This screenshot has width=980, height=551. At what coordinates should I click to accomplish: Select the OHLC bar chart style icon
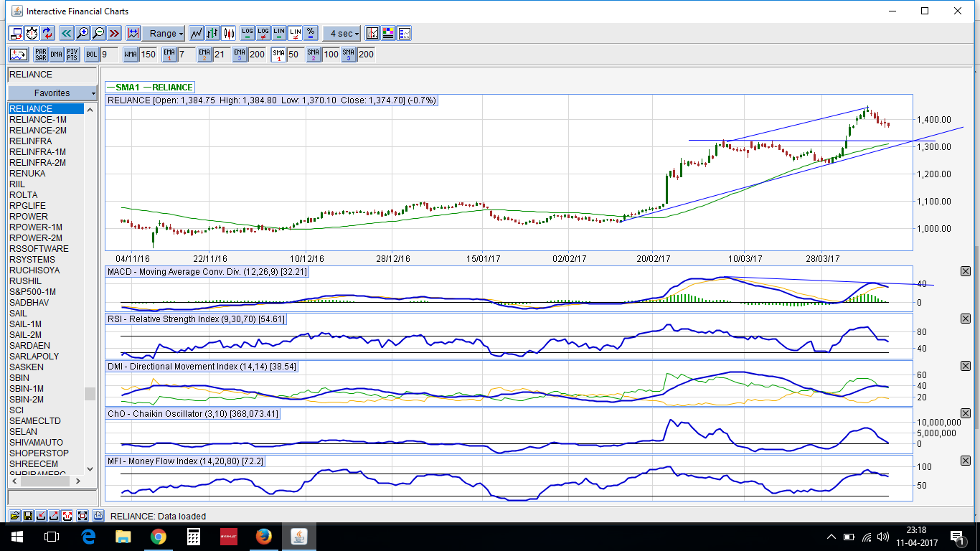[212, 33]
